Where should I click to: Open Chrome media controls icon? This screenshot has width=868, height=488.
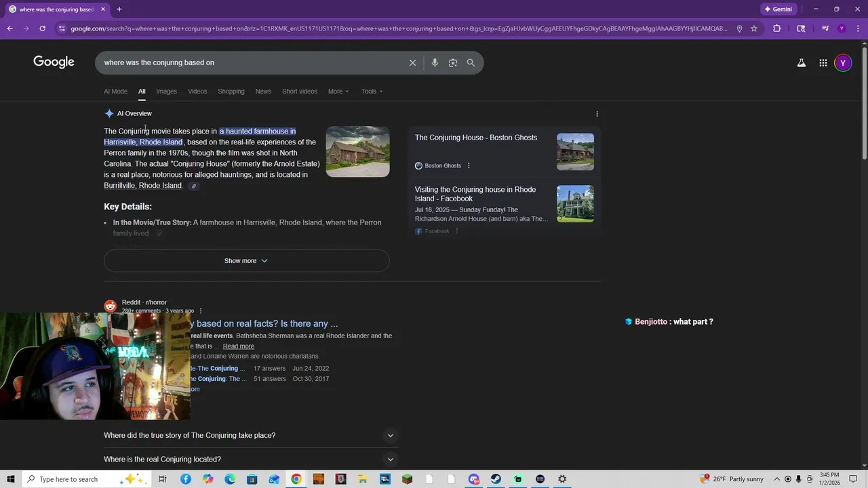[x=825, y=28]
